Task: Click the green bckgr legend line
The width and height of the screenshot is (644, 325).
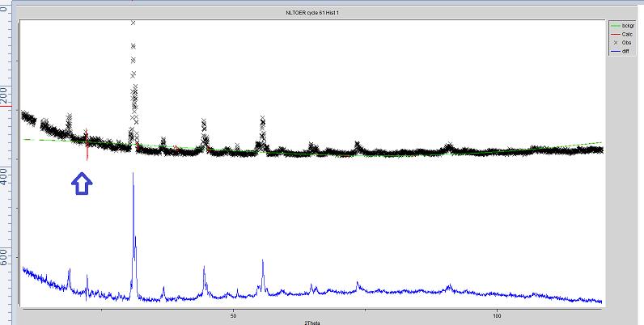Action: coord(616,26)
